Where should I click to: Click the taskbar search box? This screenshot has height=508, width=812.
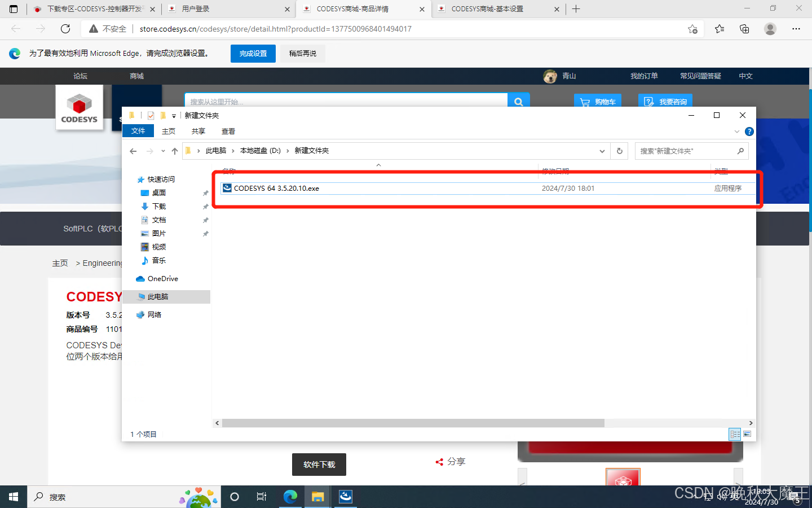click(x=124, y=497)
